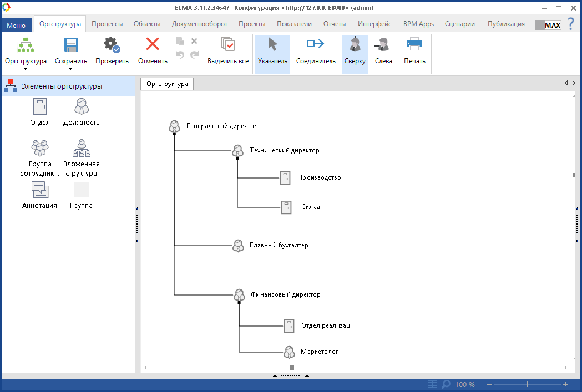582x392 pixels.
Task: Select the Отдел element in the palette
Action: [40, 106]
